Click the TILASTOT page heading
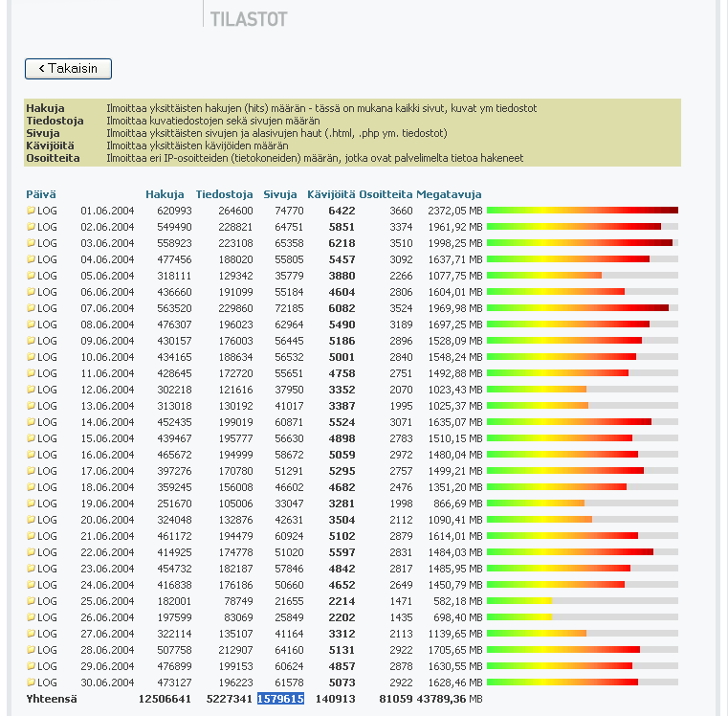 pyautogui.click(x=249, y=19)
